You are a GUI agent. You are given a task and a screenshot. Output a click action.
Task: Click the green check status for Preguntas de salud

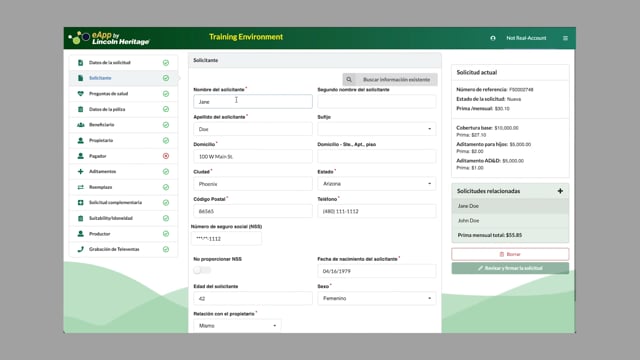click(x=166, y=94)
